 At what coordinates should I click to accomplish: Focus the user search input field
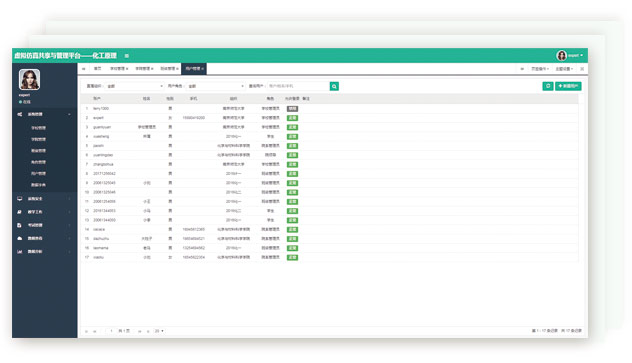pyautogui.click(x=298, y=86)
